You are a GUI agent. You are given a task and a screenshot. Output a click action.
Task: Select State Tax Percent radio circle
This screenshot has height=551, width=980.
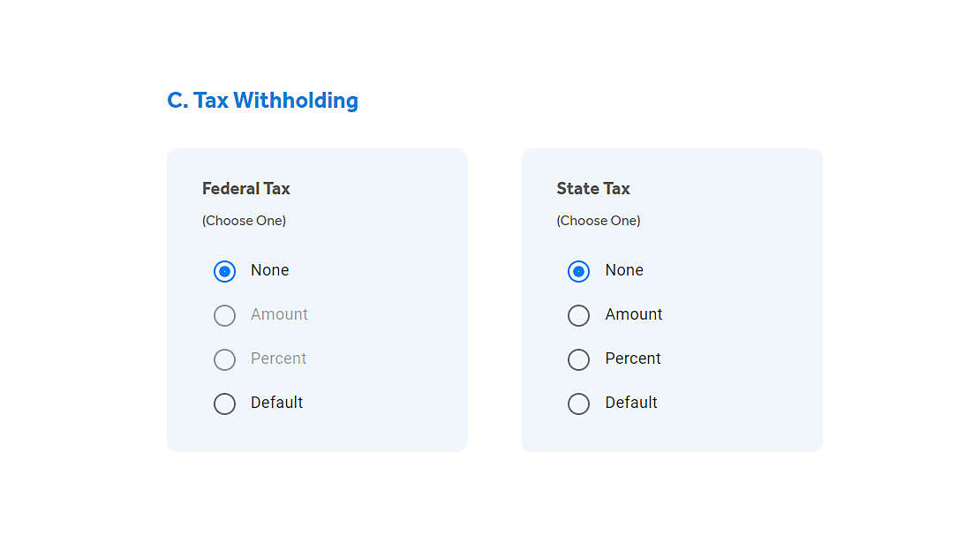point(579,359)
